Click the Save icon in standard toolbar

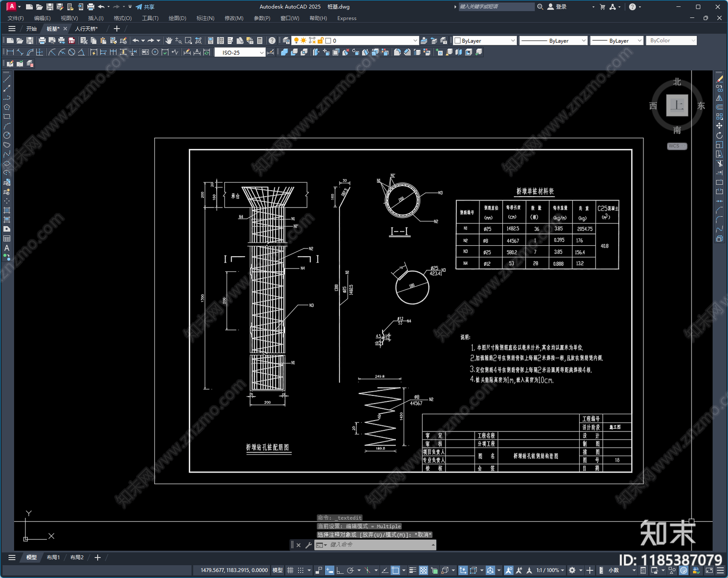[x=30, y=41]
